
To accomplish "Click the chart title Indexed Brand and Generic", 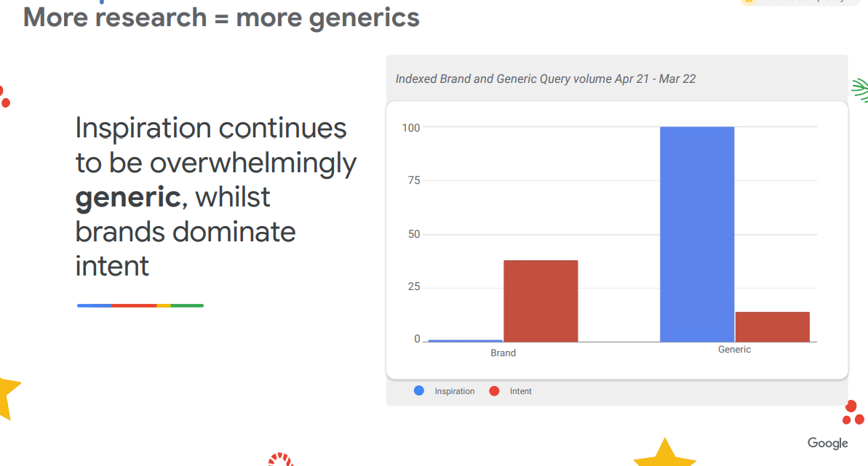I will click(545, 79).
